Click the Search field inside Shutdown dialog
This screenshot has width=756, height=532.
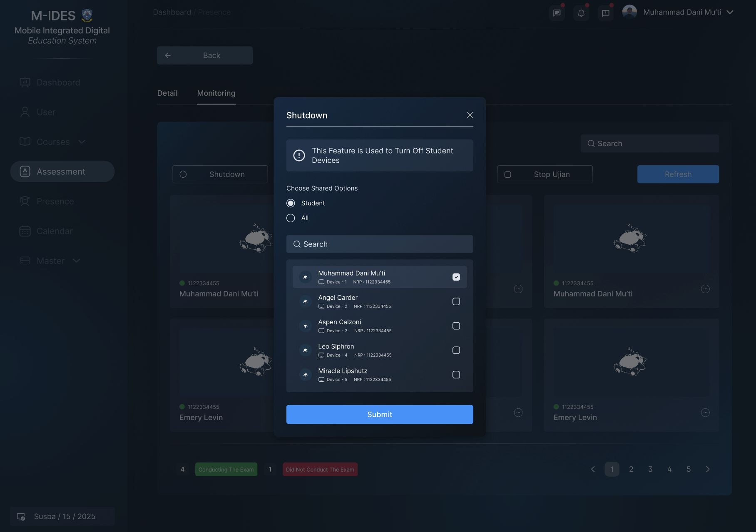click(x=380, y=244)
